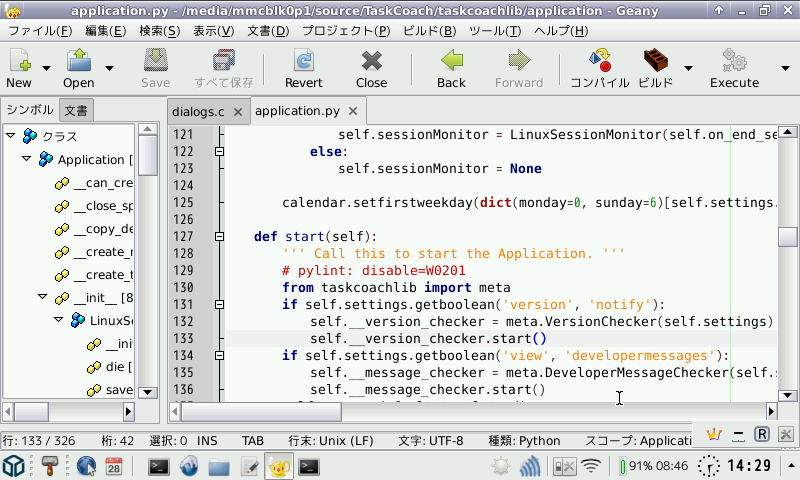Expand the Open recent files dropdown arrow

click(x=109, y=68)
